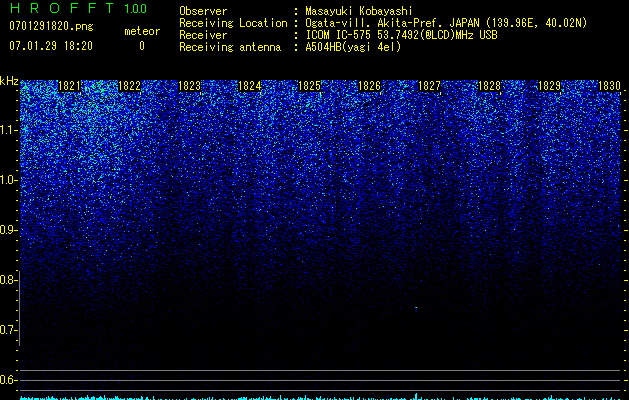629x400 pixels.
Task: Click the 1.0 kHz axis label
Action: coord(8,180)
